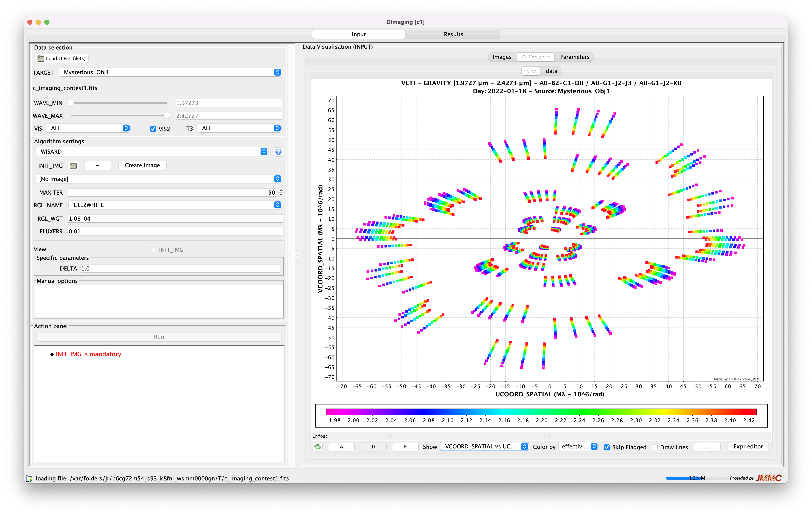This screenshot has width=812, height=515.
Task: Click the status bar file log icon
Action: click(29, 478)
